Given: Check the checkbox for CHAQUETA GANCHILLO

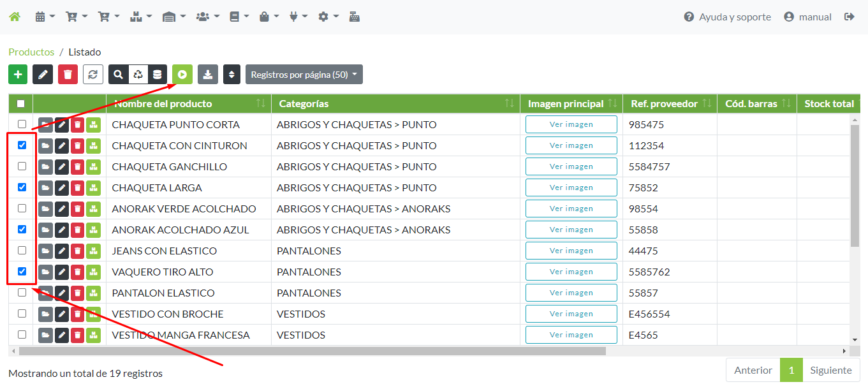Looking at the screenshot, I should click(22, 166).
